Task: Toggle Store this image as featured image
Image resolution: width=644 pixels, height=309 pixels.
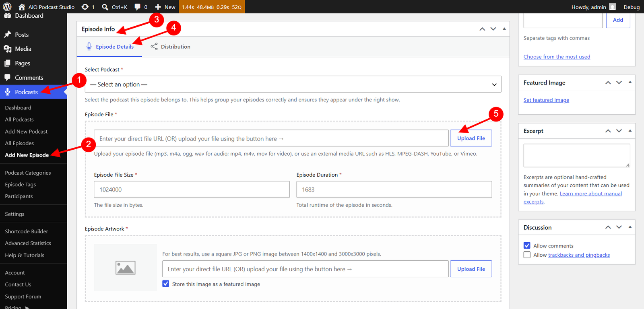Action: (166, 284)
